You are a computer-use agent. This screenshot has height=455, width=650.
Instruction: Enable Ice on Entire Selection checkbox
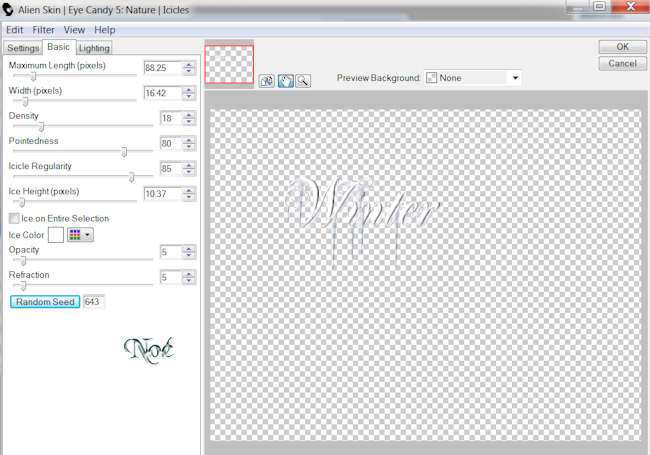[14, 218]
